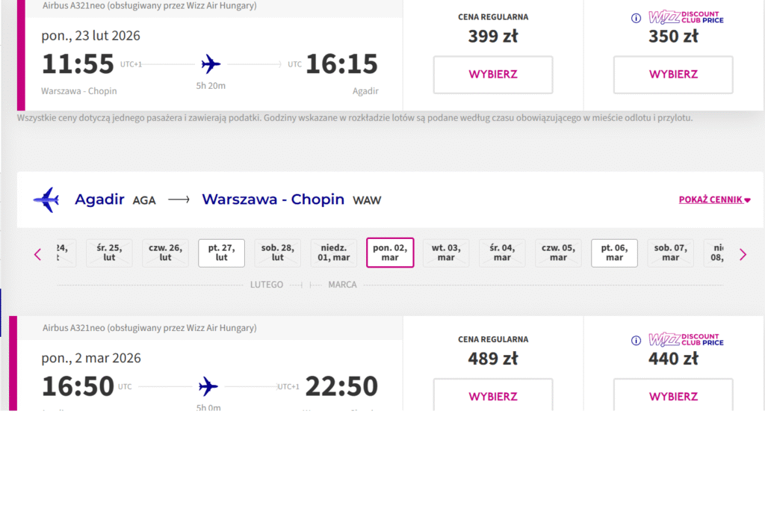Image resolution: width=765 pixels, height=532 pixels.
Task: Click WIZZ Discount Club logo above 440 zł
Action: click(x=686, y=340)
